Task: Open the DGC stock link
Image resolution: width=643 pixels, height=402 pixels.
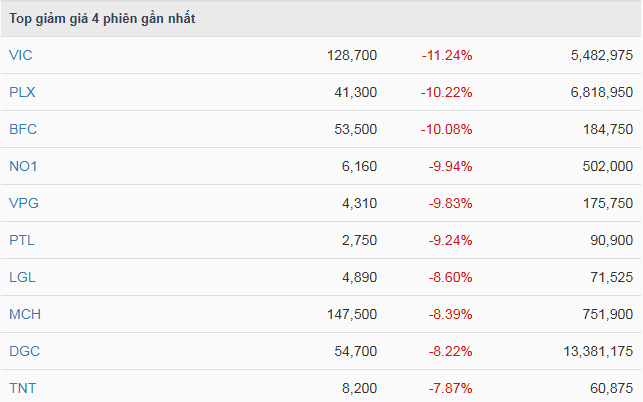Action: (24, 351)
